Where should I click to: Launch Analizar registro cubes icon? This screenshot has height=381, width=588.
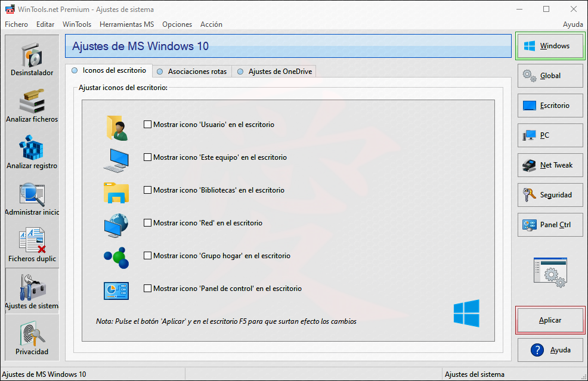coord(32,147)
